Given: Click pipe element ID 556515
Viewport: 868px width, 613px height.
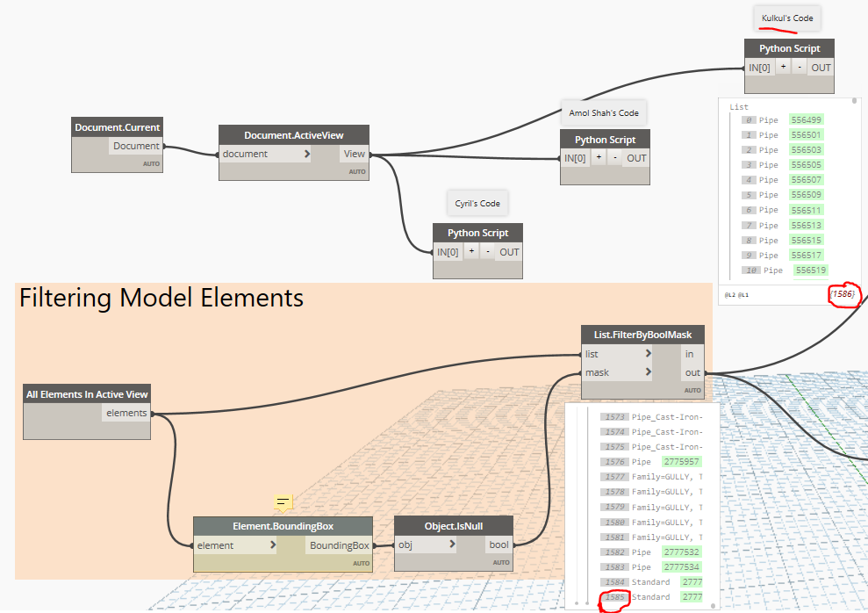Looking at the screenshot, I should tap(806, 240).
